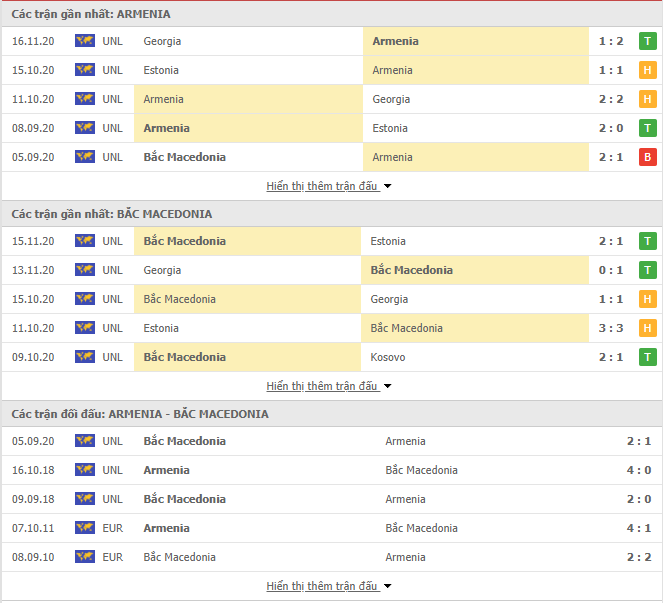Open the 4:0 Armenia vs Bắc Macedonia score
The image size is (663, 603).
pos(638,470)
